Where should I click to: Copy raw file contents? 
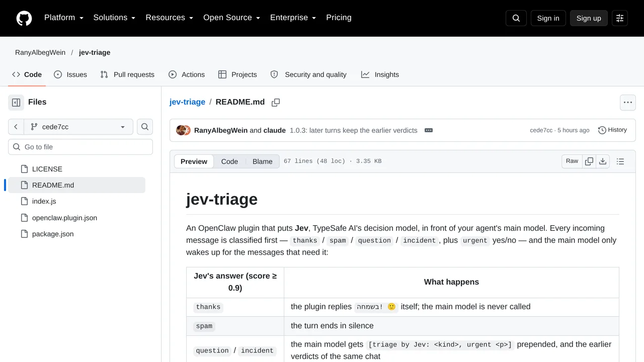click(x=589, y=161)
